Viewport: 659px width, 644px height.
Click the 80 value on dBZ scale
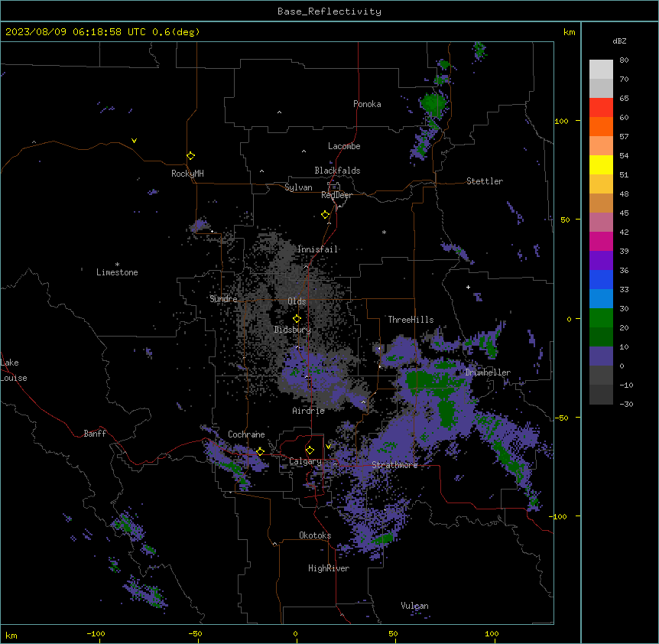tap(624, 60)
